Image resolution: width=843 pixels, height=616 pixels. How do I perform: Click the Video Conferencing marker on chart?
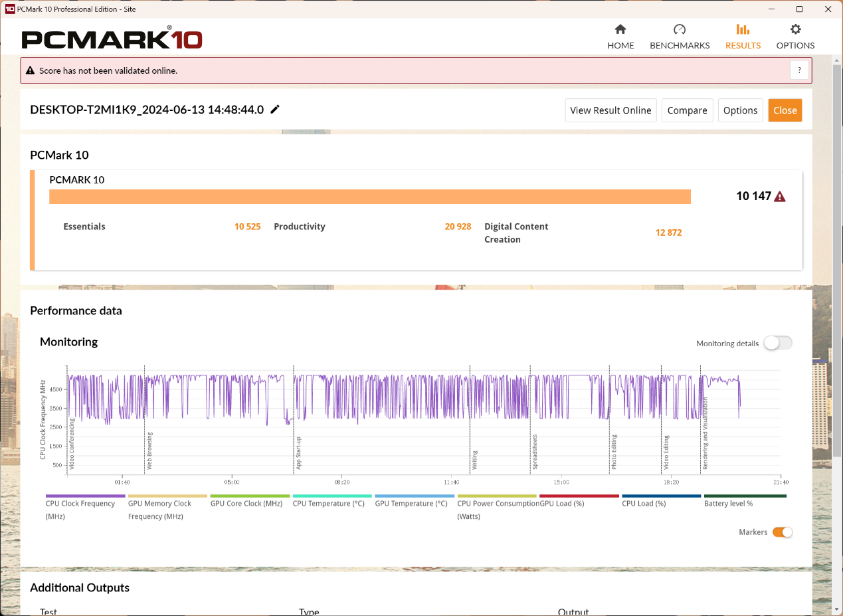click(72, 445)
